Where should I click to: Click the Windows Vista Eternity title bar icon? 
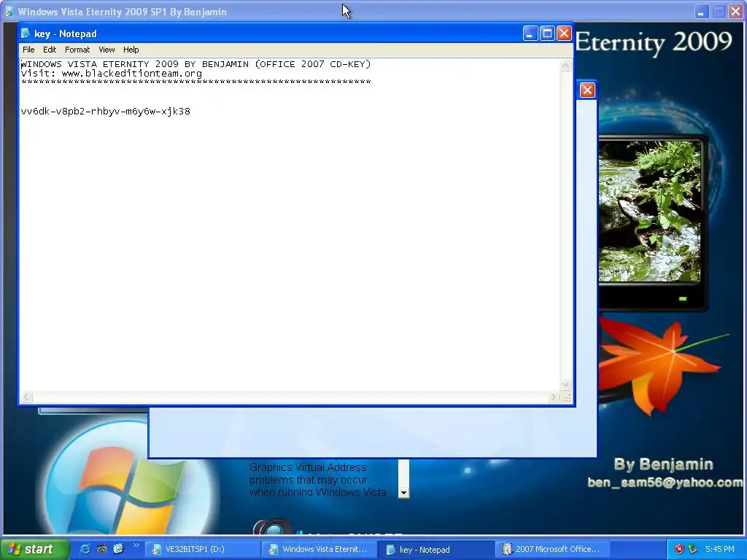pyautogui.click(x=9, y=12)
